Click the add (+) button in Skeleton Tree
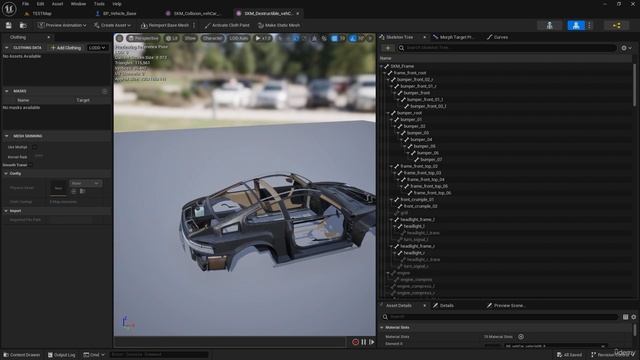The height and width of the screenshot is (360, 640). 388,48
